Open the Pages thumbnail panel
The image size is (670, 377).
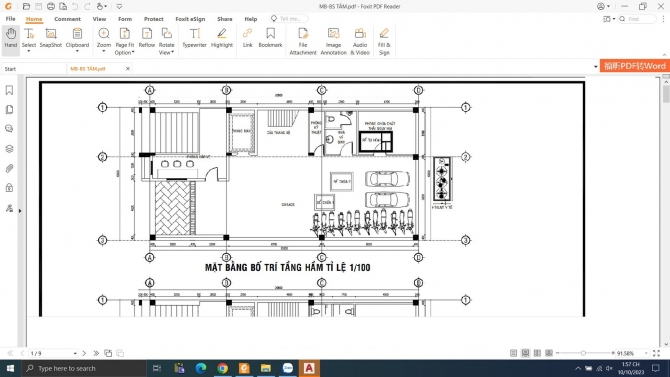tap(9, 110)
